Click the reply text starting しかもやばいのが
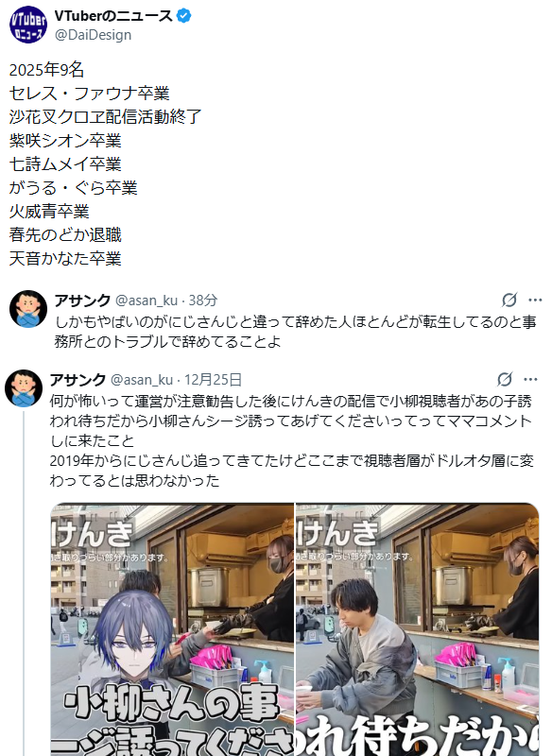 point(295,332)
